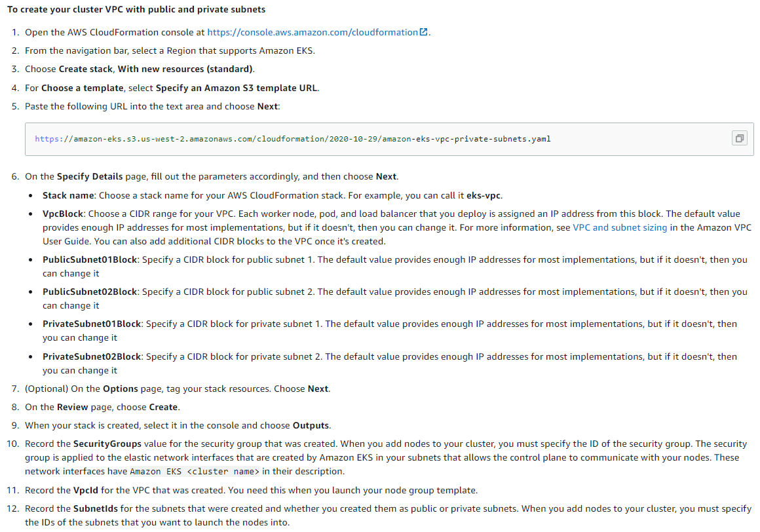Viewport: 760px width, 532px height.
Task: Click the amazon-eks-vpc-private-subnets.yaml URL text
Action: (292, 139)
